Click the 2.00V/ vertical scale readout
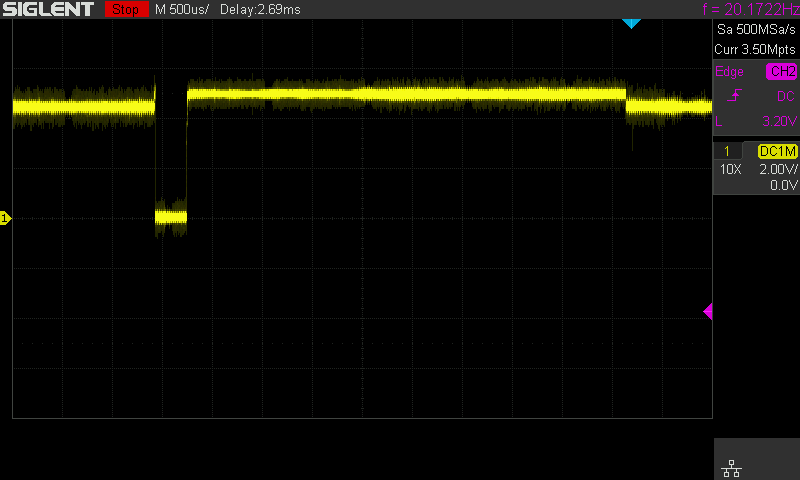 pyautogui.click(x=777, y=169)
